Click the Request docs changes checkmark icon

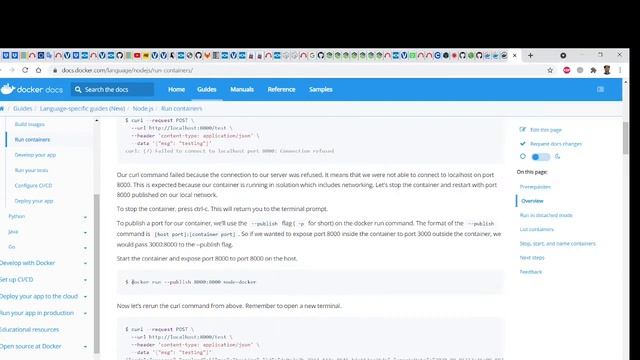pos(522,144)
